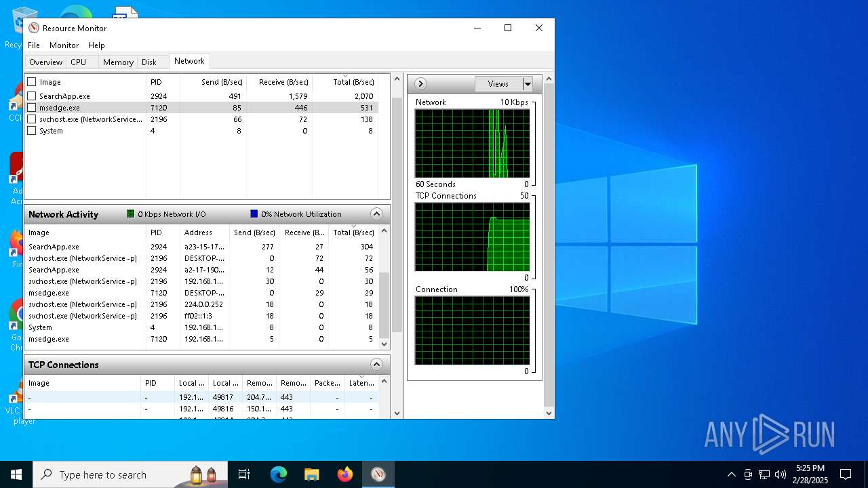Image resolution: width=868 pixels, height=488 pixels.
Task: Collapse the Network Activity section
Action: 376,214
